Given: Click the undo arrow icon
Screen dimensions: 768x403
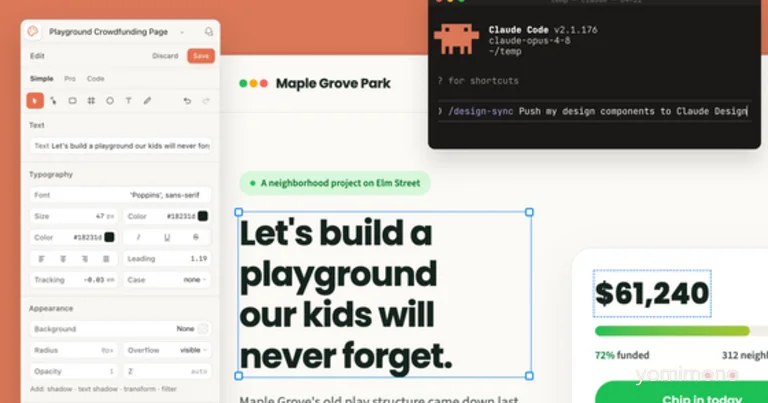Looking at the screenshot, I should [187, 101].
